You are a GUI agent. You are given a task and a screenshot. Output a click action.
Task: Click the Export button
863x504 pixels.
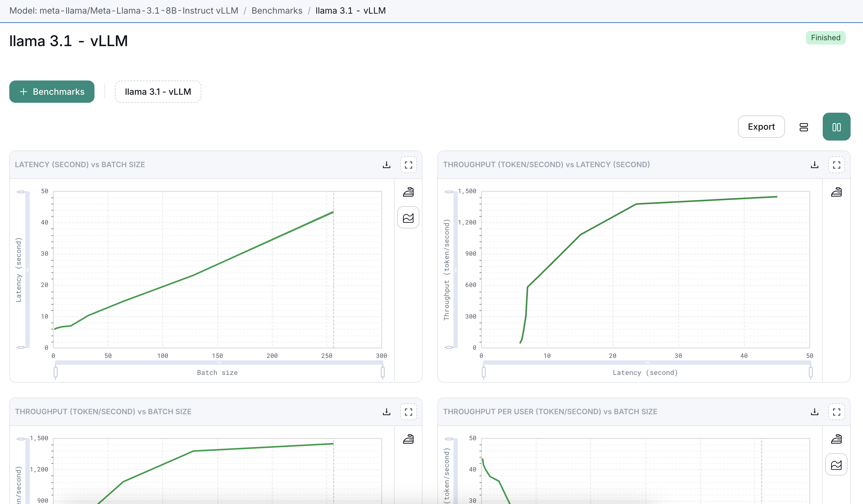(x=761, y=127)
